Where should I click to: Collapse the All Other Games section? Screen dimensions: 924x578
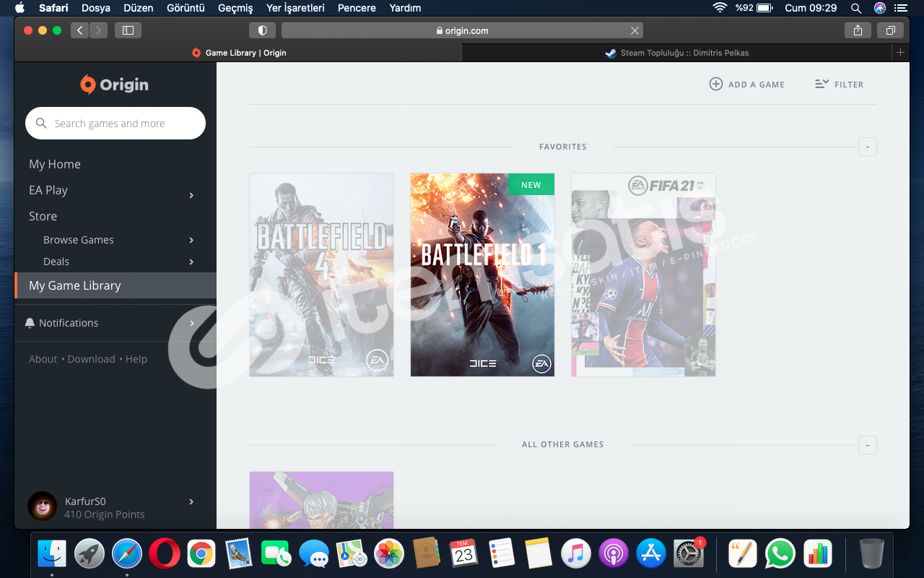[867, 444]
